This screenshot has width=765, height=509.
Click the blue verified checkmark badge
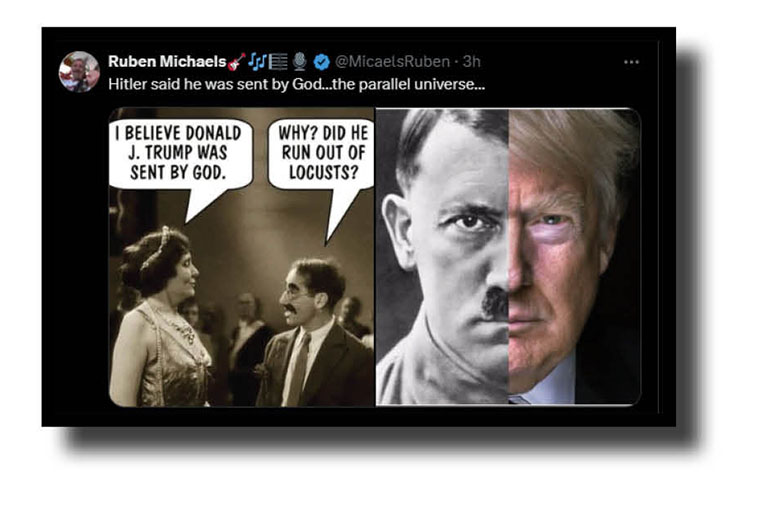point(322,62)
